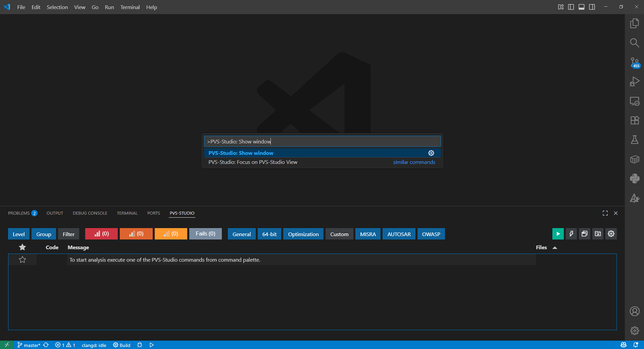Sort by Files column arrow
Image resolution: width=644 pixels, height=349 pixels.
(x=555, y=248)
